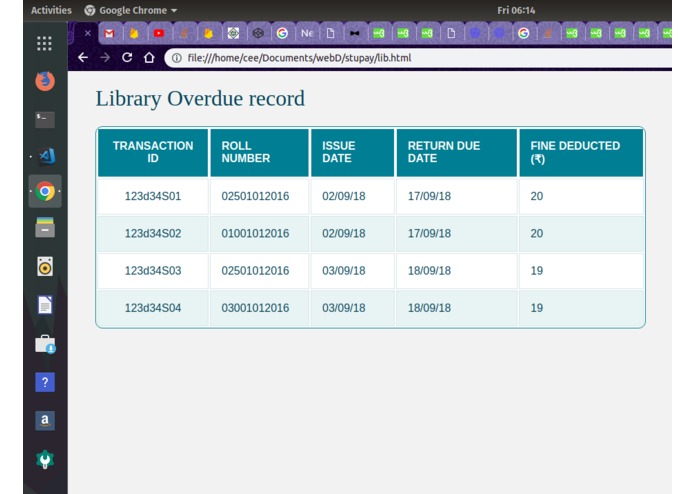The height and width of the screenshot is (494, 695).
Task: Select transaction ID 123d34S01
Action: (153, 196)
